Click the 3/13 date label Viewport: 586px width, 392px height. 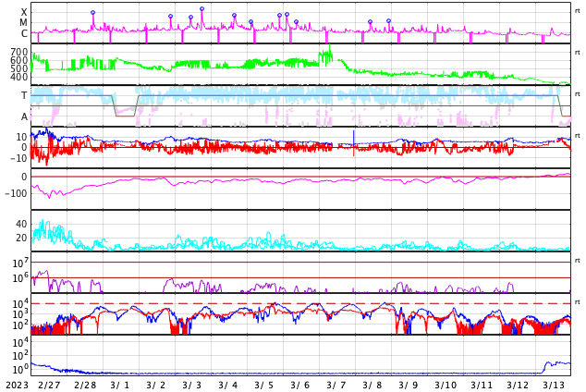pyautogui.click(x=554, y=386)
